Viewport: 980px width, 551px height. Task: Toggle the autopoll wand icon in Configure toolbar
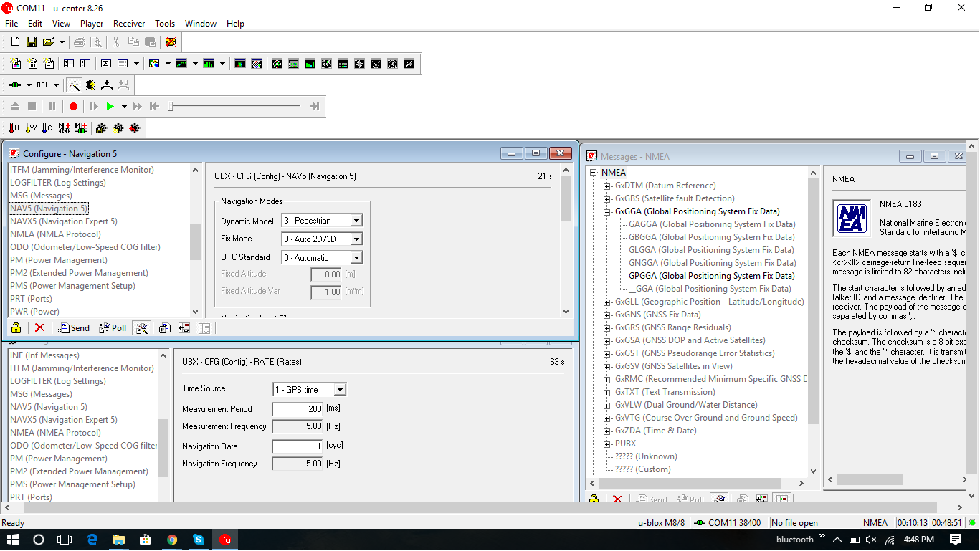pyautogui.click(x=142, y=327)
